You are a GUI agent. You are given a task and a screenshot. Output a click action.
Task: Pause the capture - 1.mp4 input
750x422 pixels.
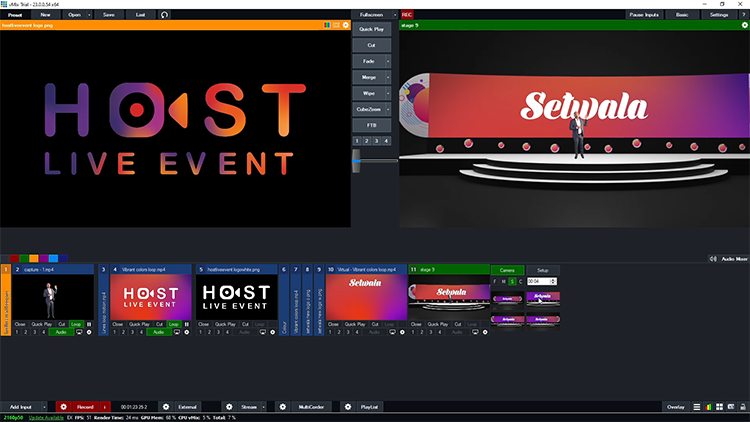pos(89,325)
